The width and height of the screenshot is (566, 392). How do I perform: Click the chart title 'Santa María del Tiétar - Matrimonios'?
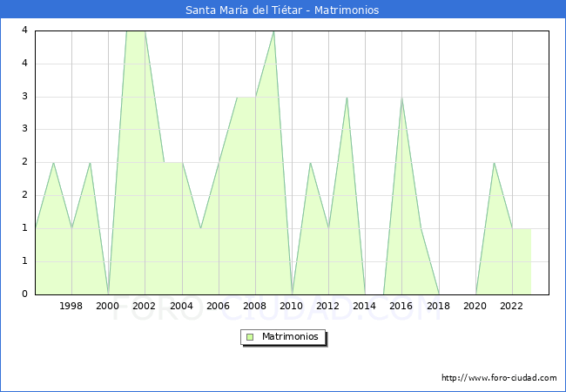coord(282,10)
